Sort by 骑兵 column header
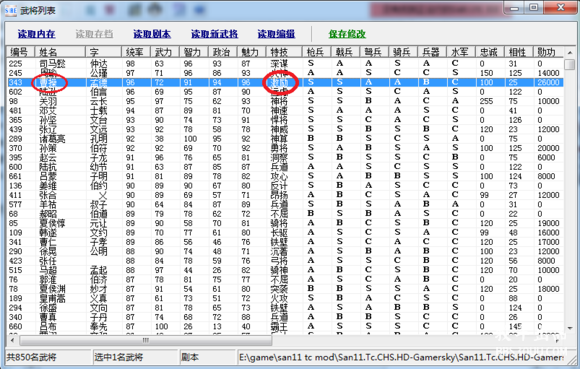The width and height of the screenshot is (580, 369). point(403,52)
